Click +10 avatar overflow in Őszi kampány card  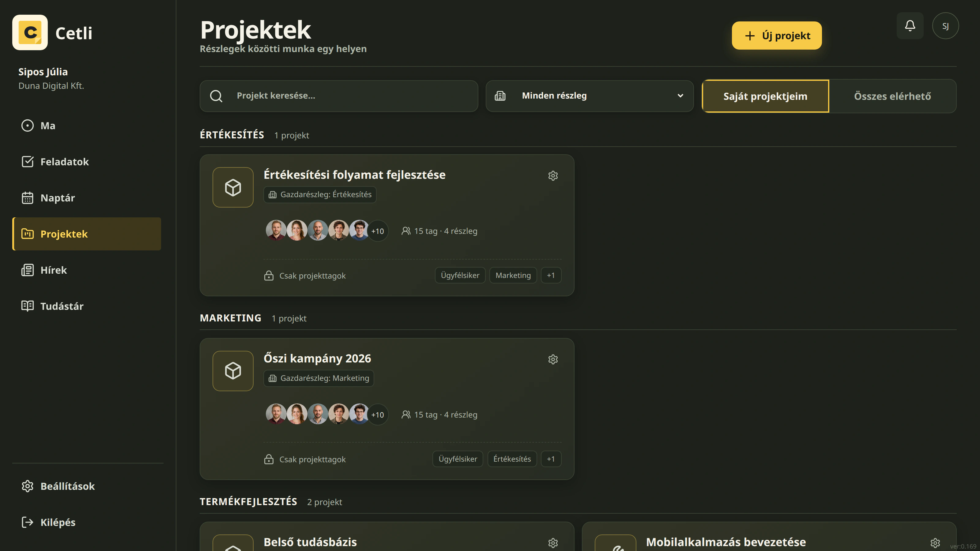tap(377, 414)
